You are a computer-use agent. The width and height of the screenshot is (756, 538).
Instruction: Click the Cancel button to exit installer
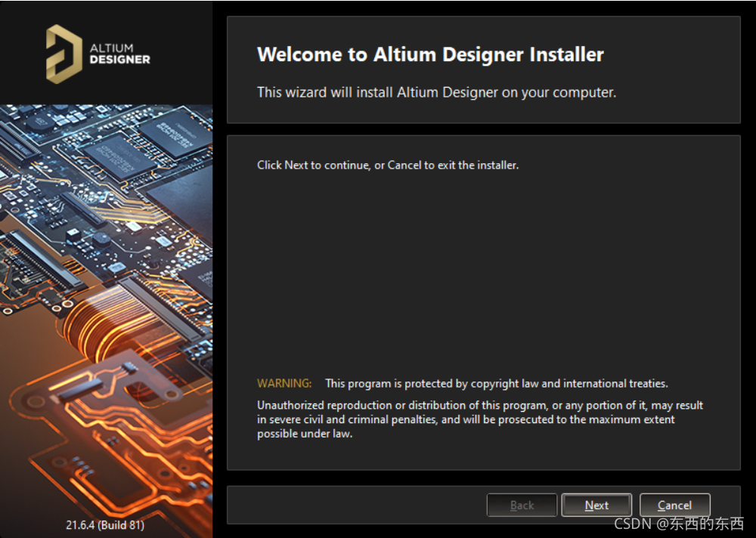coord(674,505)
